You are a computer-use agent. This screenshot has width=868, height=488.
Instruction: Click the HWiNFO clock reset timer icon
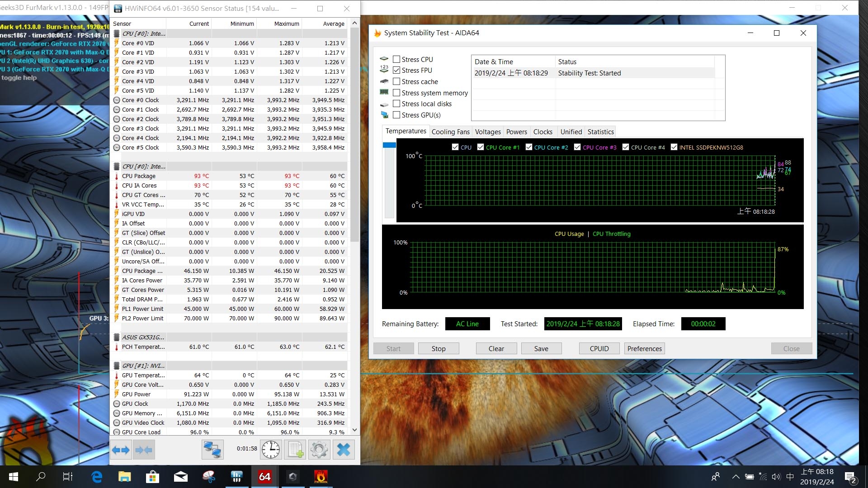(x=271, y=450)
